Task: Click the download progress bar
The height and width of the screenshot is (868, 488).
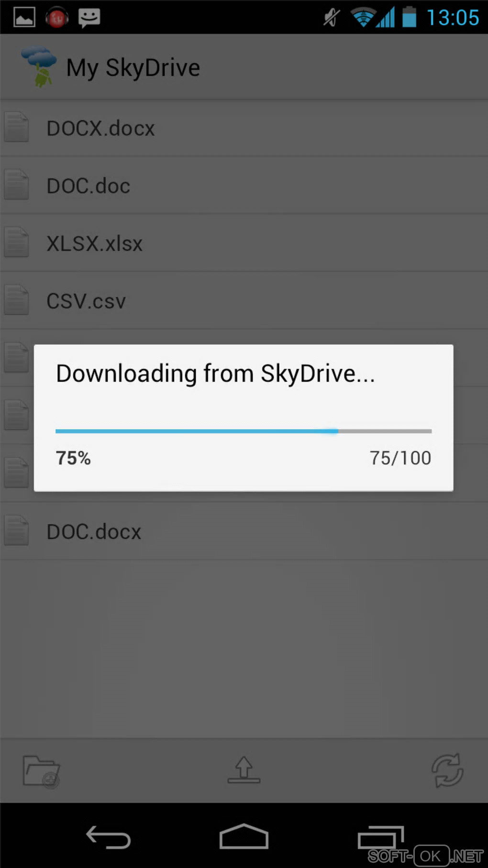Action: (244, 431)
